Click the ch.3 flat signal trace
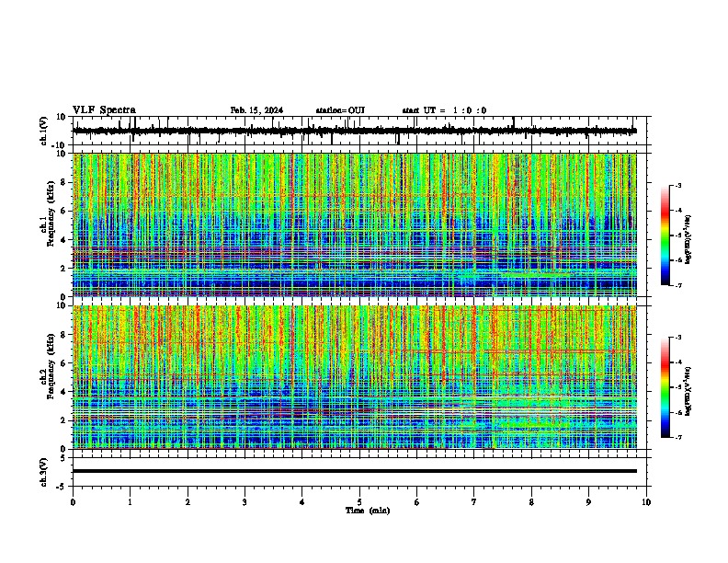Image resolution: width=728 pixels, height=563 pixels. click(355, 471)
